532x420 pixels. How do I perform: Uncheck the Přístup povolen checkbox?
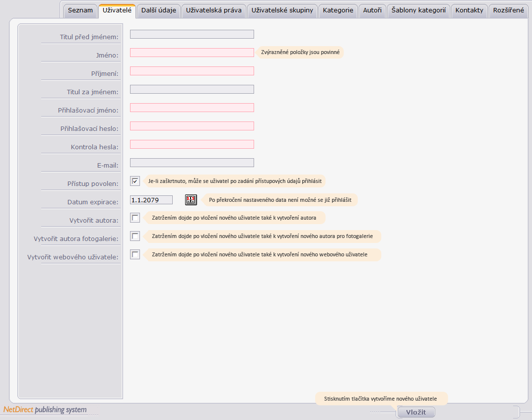135,181
